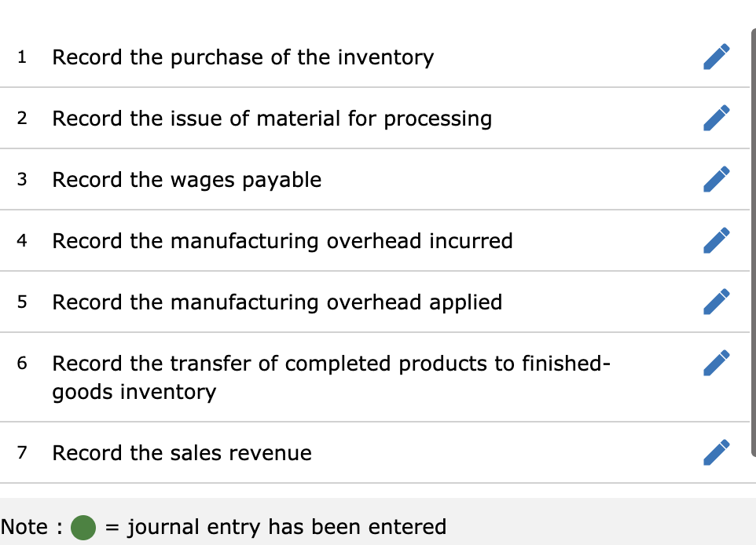Image resolution: width=756 pixels, height=545 pixels.
Task: Open 'Record the issue of material for processing'
Action: coord(272,119)
